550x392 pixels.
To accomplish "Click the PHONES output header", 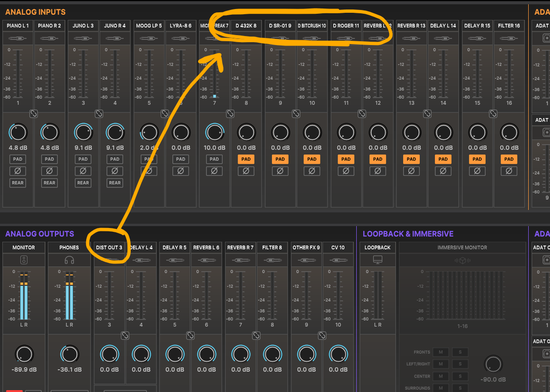I will pos(69,247).
